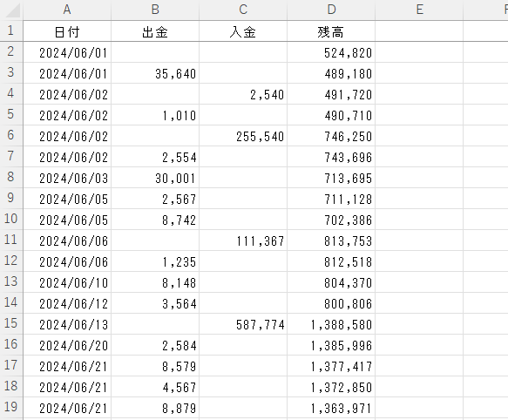Select the cell with 587,774
The image size is (508, 420).
243,324
